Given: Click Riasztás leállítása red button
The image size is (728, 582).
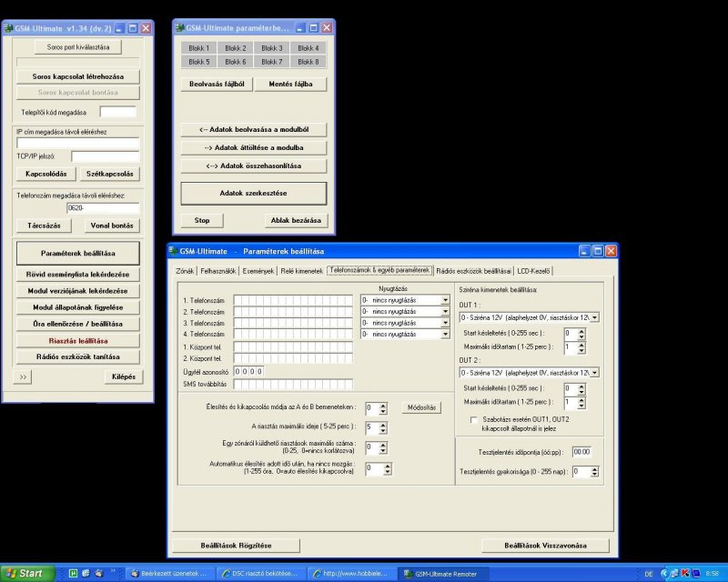Looking at the screenshot, I should point(78,341).
